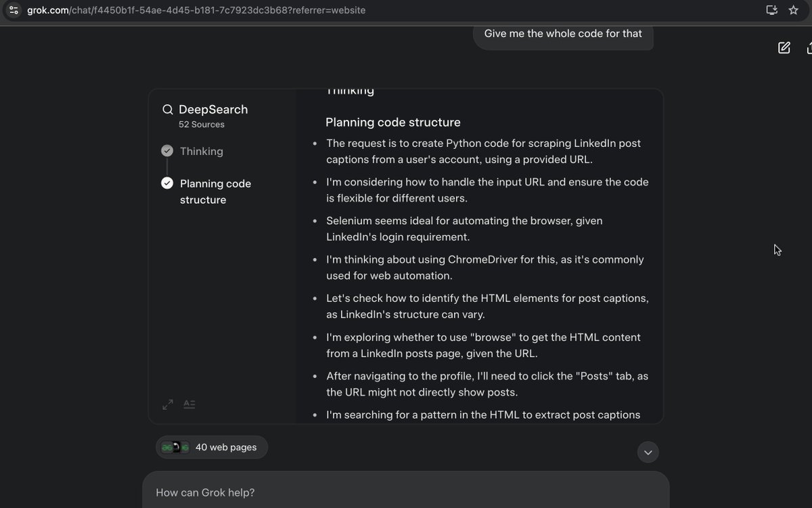
Task: View site information icon beside the URL
Action: click(14, 10)
